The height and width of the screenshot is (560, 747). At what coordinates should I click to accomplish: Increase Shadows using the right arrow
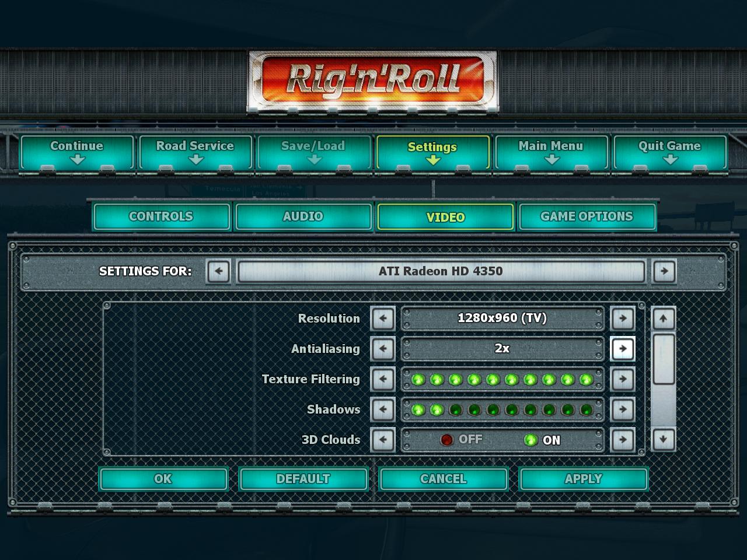point(623,409)
